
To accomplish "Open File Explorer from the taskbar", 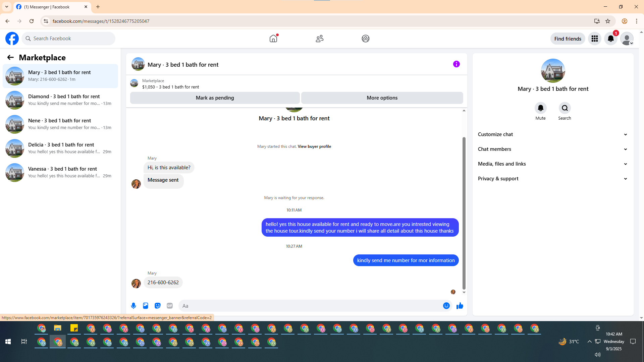I will [58, 328].
